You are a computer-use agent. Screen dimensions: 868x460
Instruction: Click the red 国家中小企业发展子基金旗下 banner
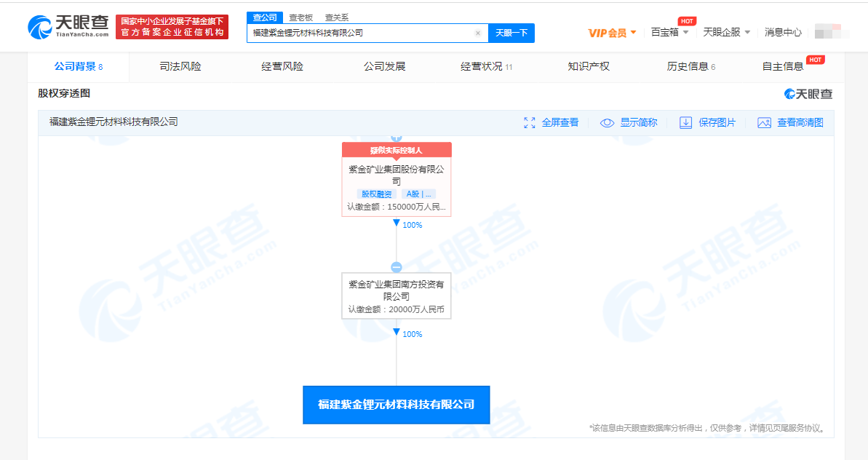coord(172,27)
